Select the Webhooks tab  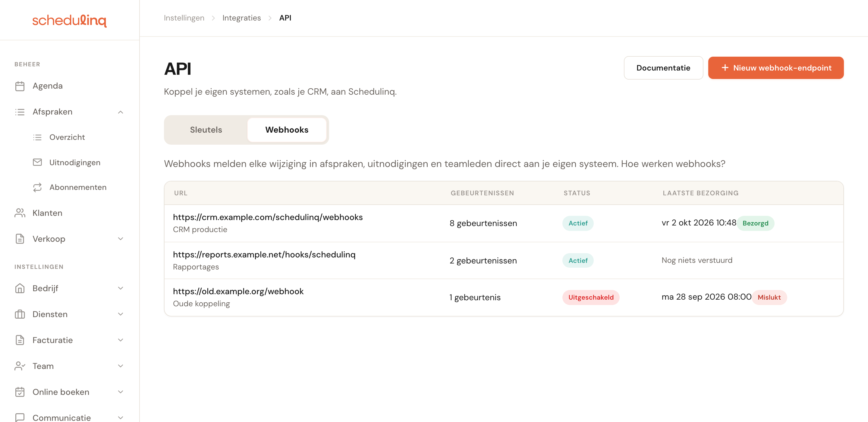click(287, 130)
